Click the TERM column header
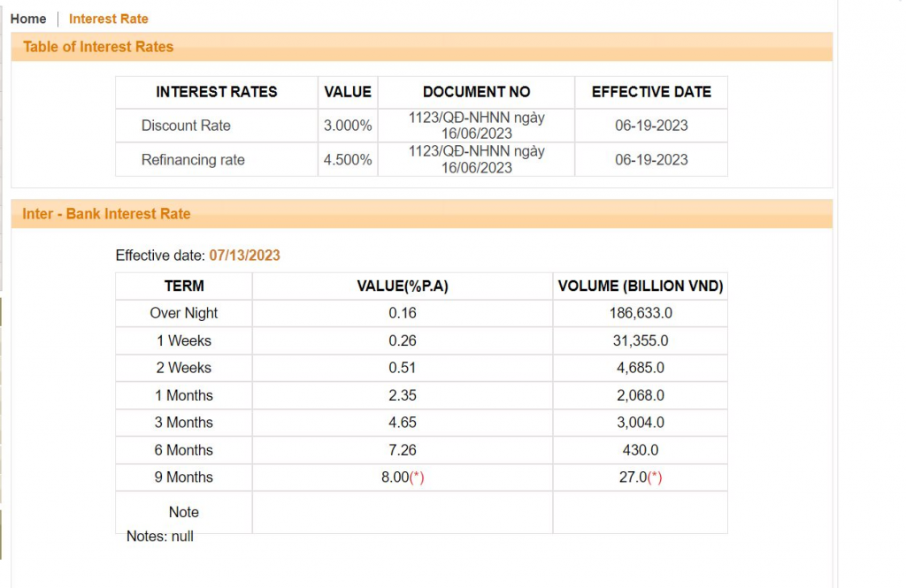The height and width of the screenshot is (588, 906). click(184, 286)
